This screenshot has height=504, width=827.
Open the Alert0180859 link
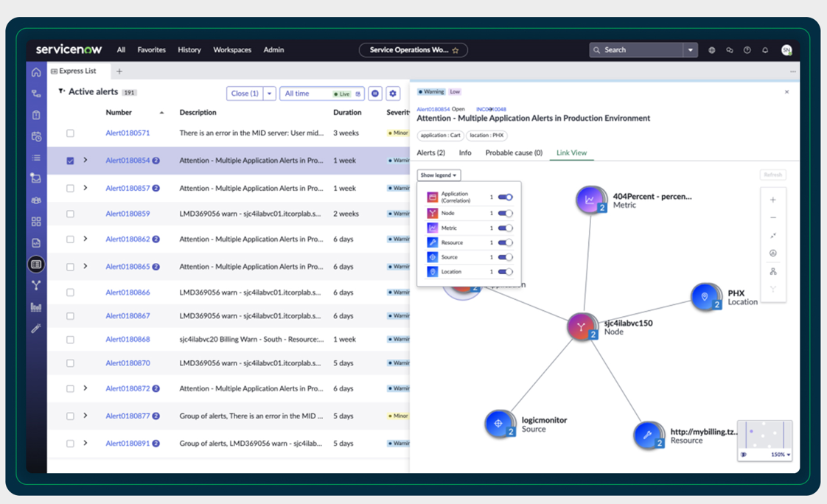coord(128,214)
